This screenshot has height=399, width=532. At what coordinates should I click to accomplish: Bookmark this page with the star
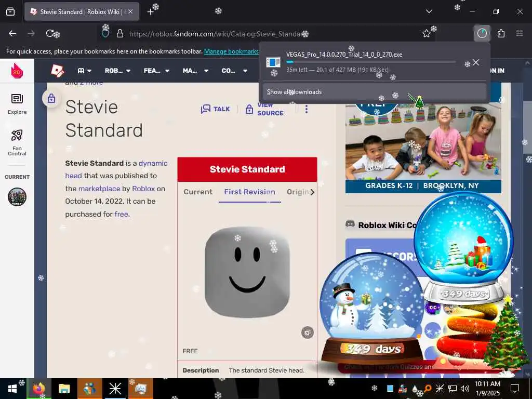click(427, 33)
